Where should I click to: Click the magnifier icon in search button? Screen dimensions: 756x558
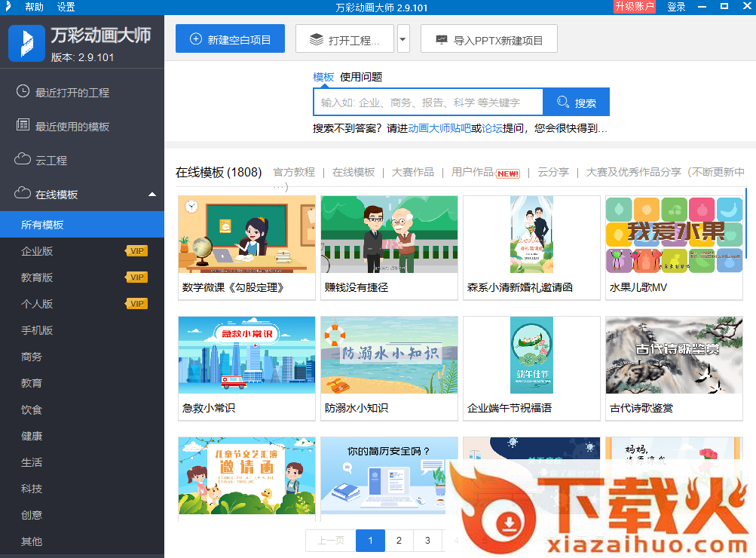click(562, 103)
